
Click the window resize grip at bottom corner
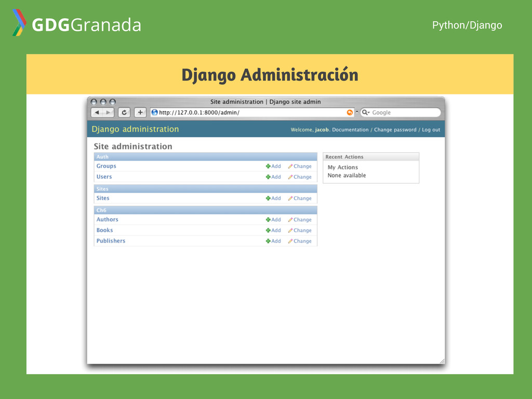coord(442,361)
